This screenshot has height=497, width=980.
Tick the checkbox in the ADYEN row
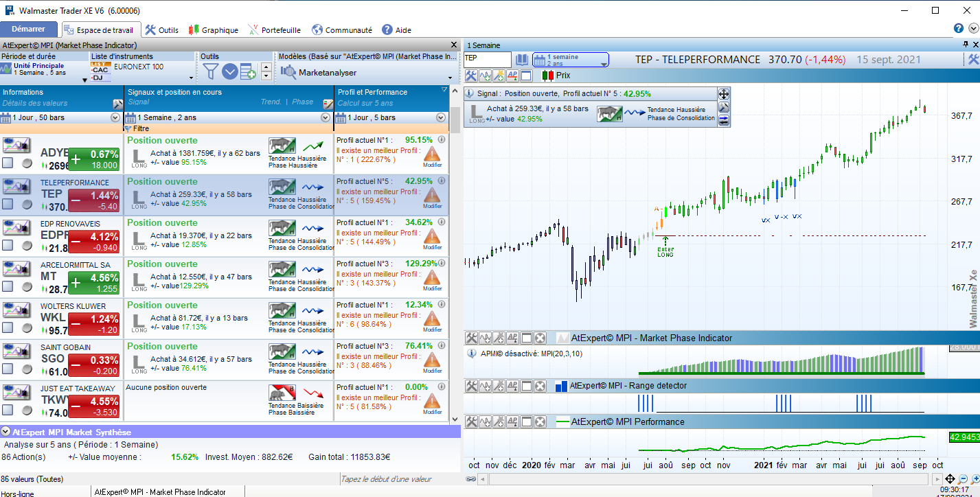7,163
